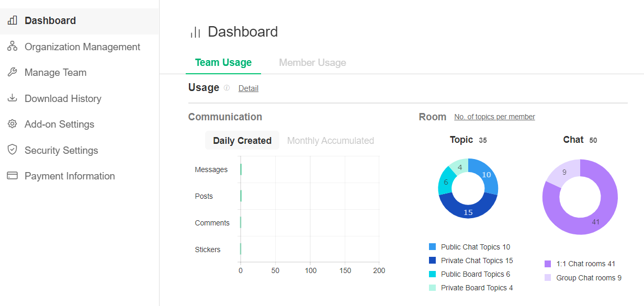
Task: Click the Private Chat Topics donut segment
Action: click(467, 209)
